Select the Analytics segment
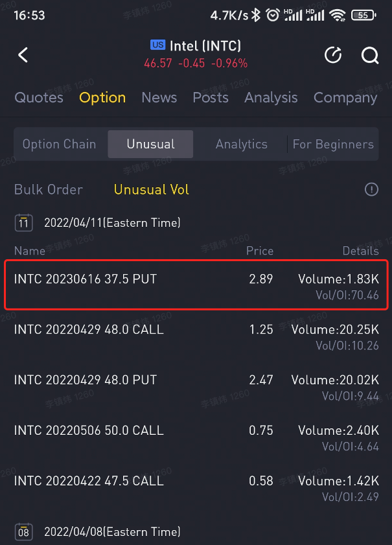Viewport: 392px width, 545px height. (242, 145)
